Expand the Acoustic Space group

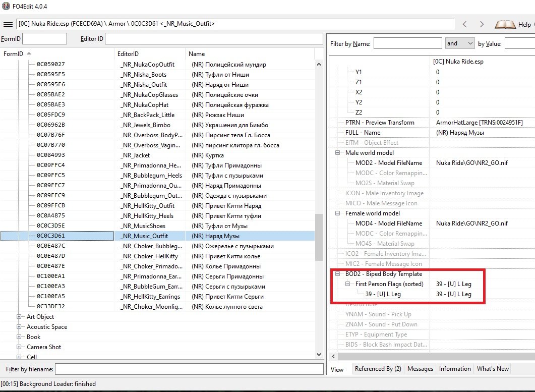pos(19,327)
